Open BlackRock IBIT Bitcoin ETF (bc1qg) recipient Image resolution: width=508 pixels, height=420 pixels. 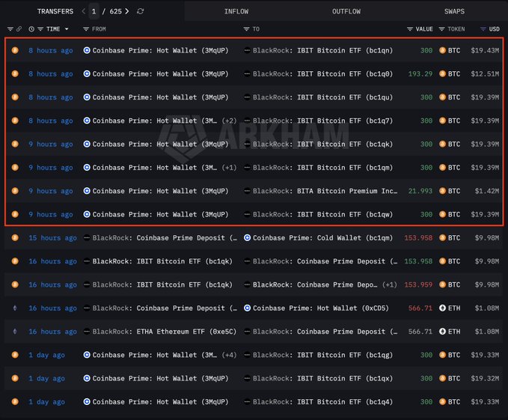tap(322, 355)
